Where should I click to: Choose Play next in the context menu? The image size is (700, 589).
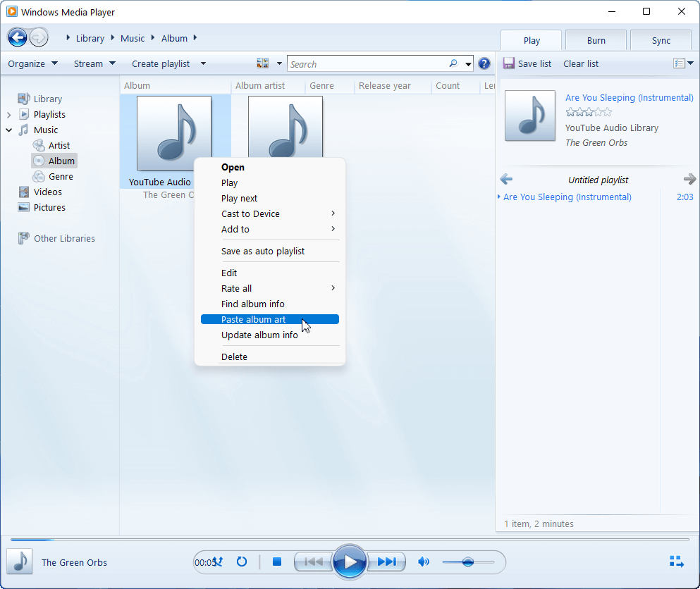pyautogui.click(x=270, y=198)
